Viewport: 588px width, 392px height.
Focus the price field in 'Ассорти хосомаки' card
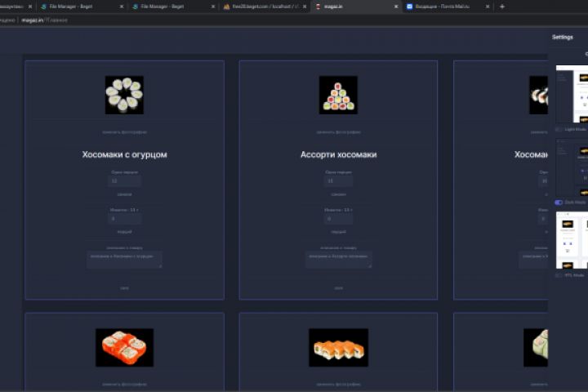pos(339,181)
